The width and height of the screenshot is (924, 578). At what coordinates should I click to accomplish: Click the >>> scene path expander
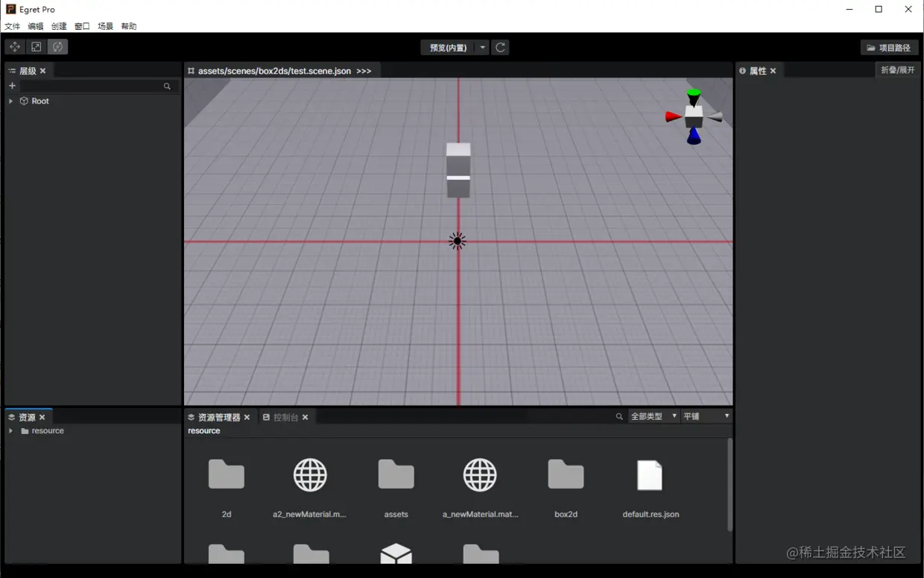(364, 71)
